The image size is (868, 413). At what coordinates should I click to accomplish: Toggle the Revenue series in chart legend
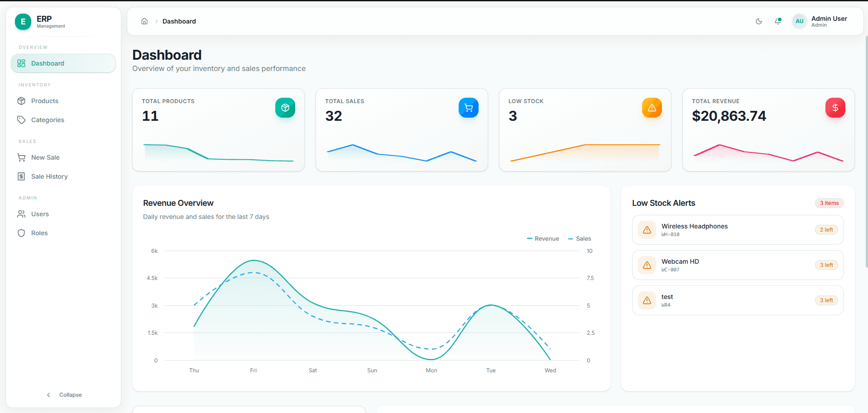coord(543,238)
